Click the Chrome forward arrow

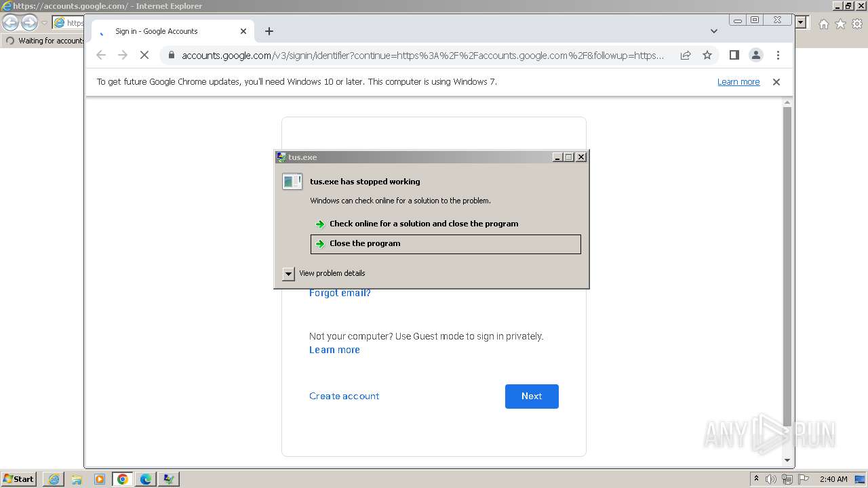pos(123,55)
